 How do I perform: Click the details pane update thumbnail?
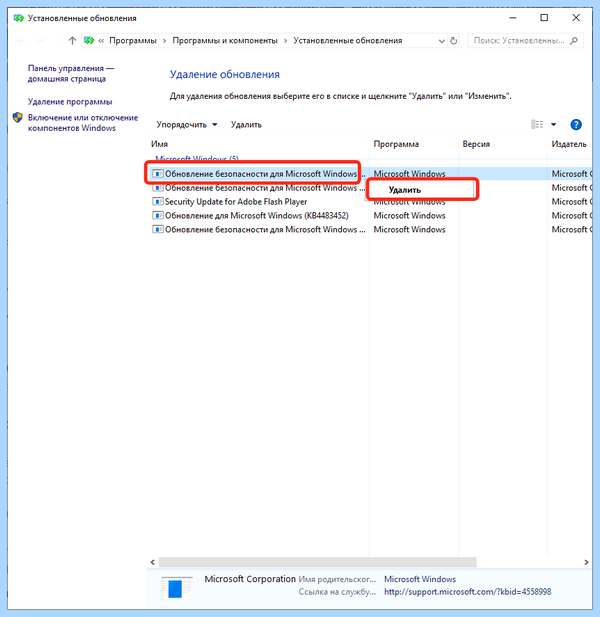(x=177, y=588)
